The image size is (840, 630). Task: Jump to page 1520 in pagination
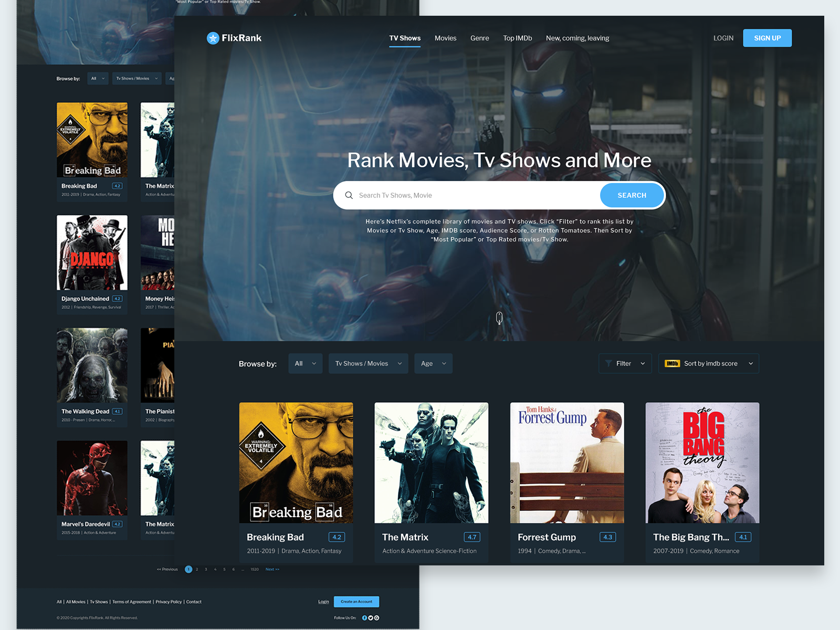point(254,570)
